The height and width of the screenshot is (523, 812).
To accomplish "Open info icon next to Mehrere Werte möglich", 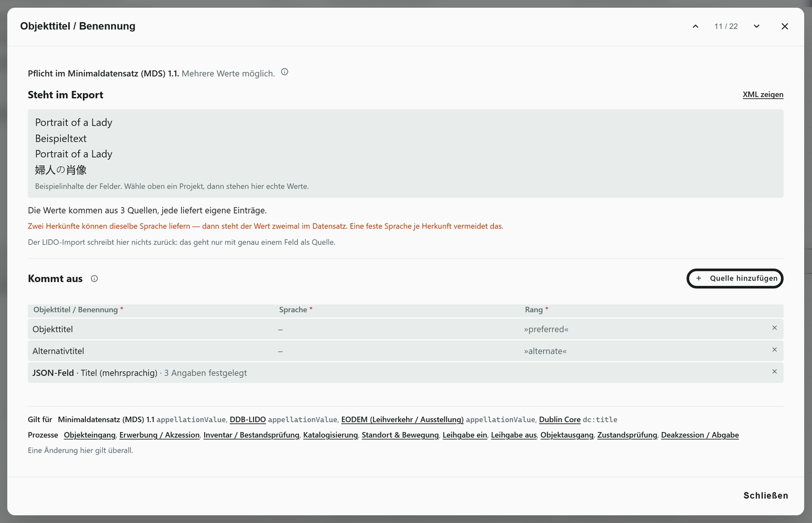I will tap(284, 72).
